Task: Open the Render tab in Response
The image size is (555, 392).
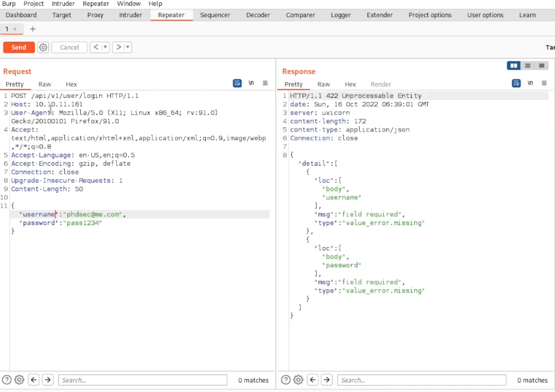Action: [x=380, y=84]
